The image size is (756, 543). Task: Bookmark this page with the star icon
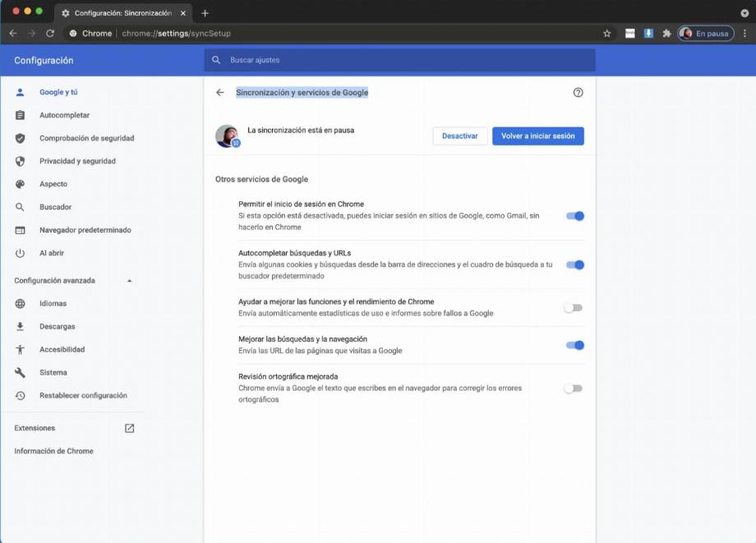point(607,33)
